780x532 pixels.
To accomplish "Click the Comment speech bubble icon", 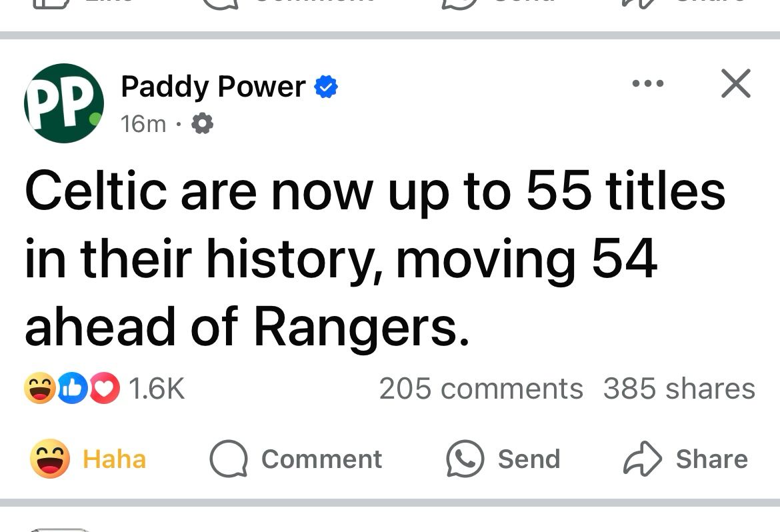I will point(229,459).
